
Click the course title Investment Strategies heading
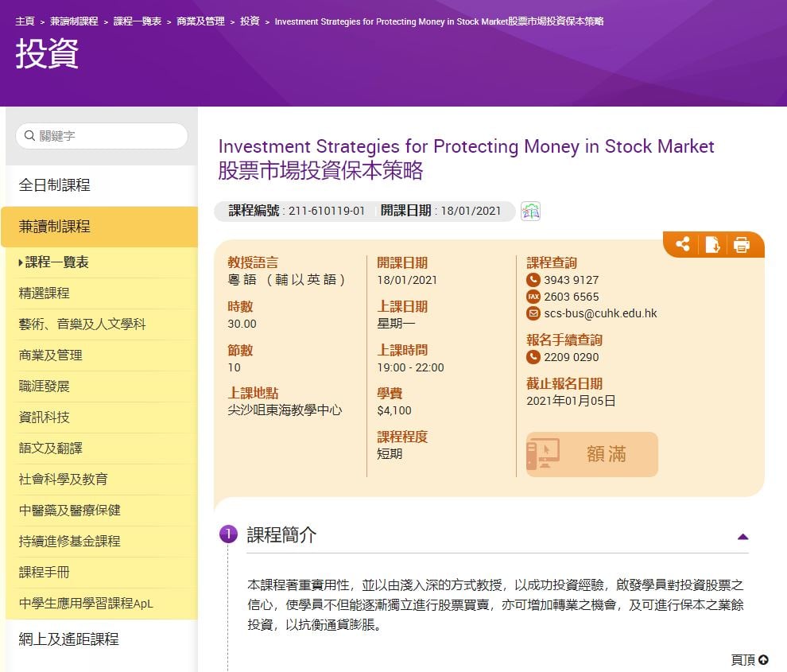pyautogui.click(x=466, y=146)
